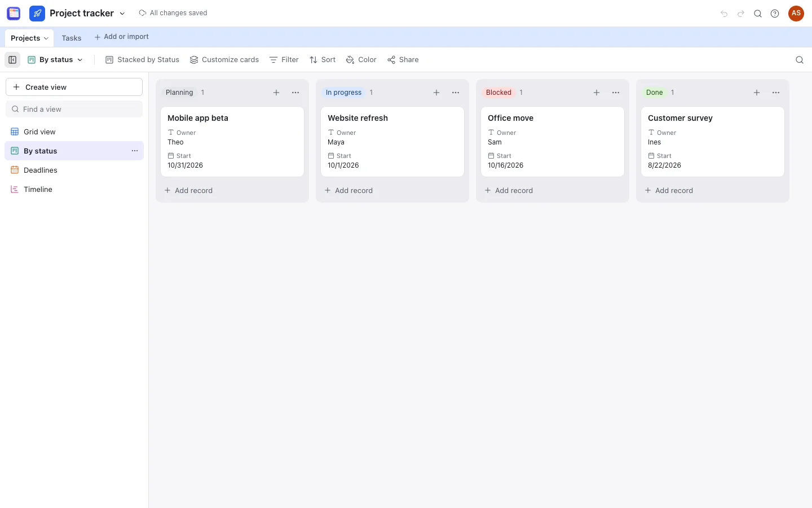Switch to the Tasks table tab
The height and width of the screenshot is (508, 812).
tap(72, 38)
